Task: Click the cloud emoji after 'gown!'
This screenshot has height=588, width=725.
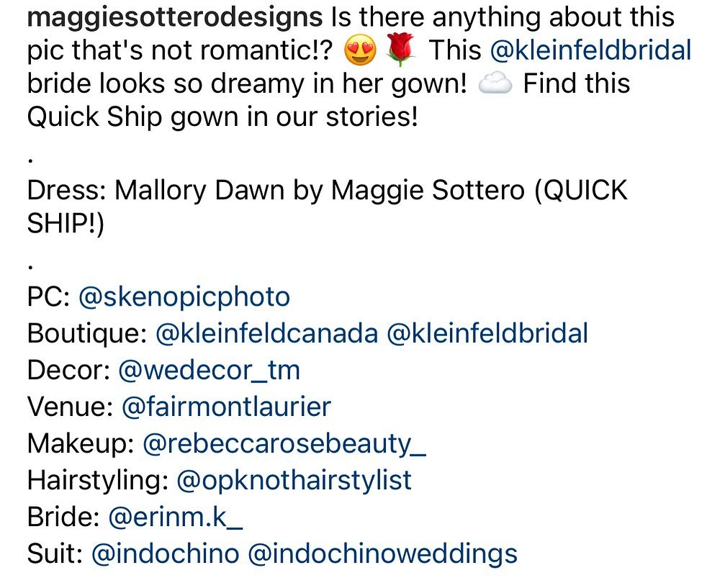Action: (495, 83)
